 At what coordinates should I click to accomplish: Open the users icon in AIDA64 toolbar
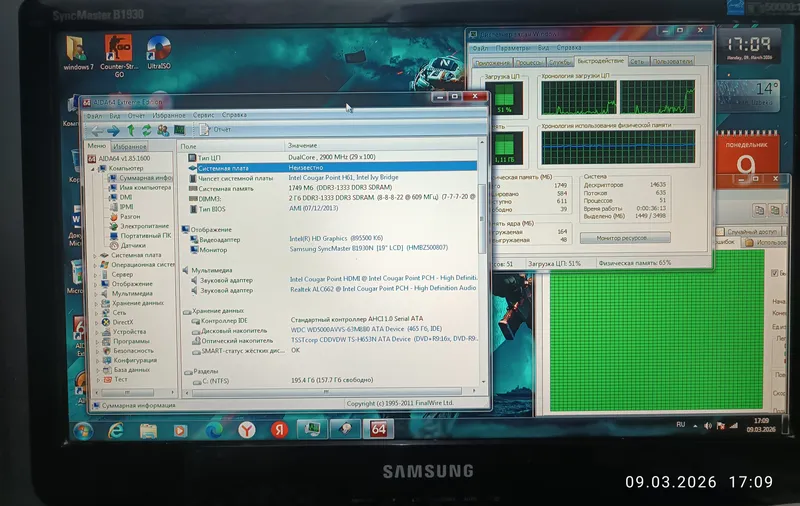(163, 130)
